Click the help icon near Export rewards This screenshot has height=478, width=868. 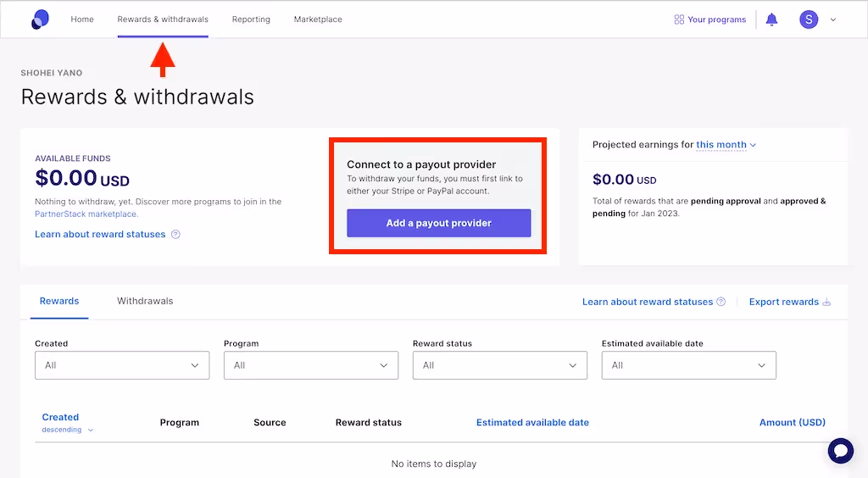(x=721, y=302)
